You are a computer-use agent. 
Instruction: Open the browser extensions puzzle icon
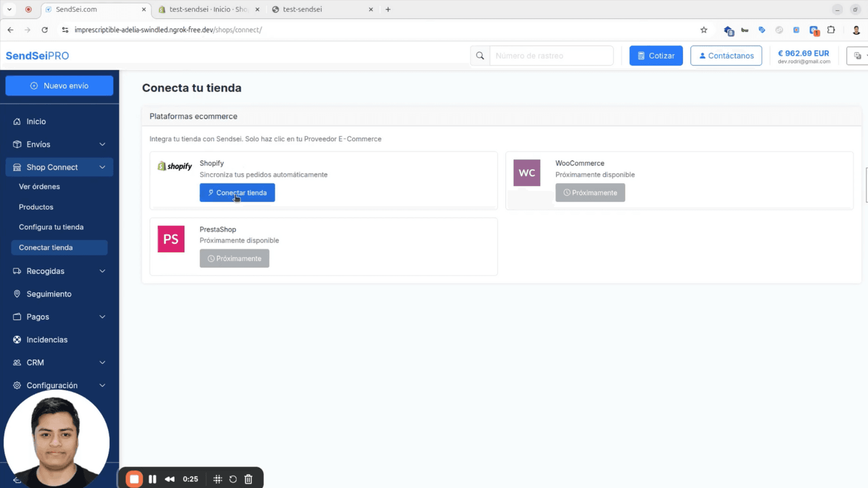tap(831, 30)
